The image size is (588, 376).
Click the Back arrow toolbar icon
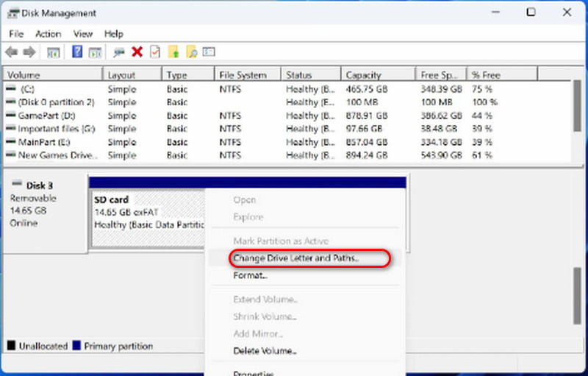(11, 52)
